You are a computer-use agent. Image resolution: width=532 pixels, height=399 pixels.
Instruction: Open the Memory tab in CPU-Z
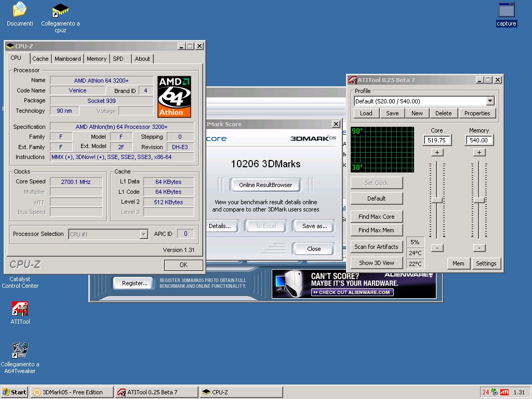(96, 59)
